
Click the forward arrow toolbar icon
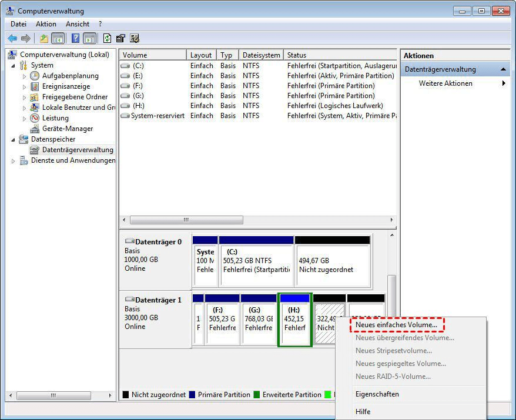pos(26,39)
